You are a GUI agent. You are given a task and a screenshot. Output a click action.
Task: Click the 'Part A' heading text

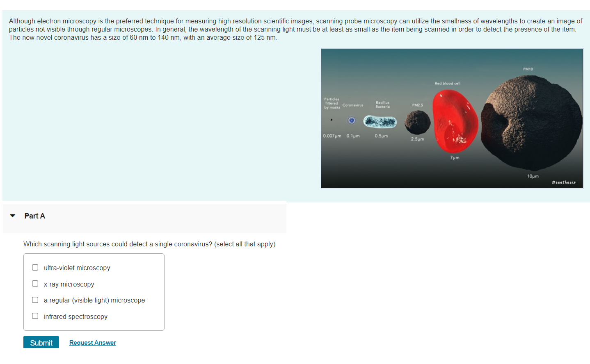coord(35,216)
